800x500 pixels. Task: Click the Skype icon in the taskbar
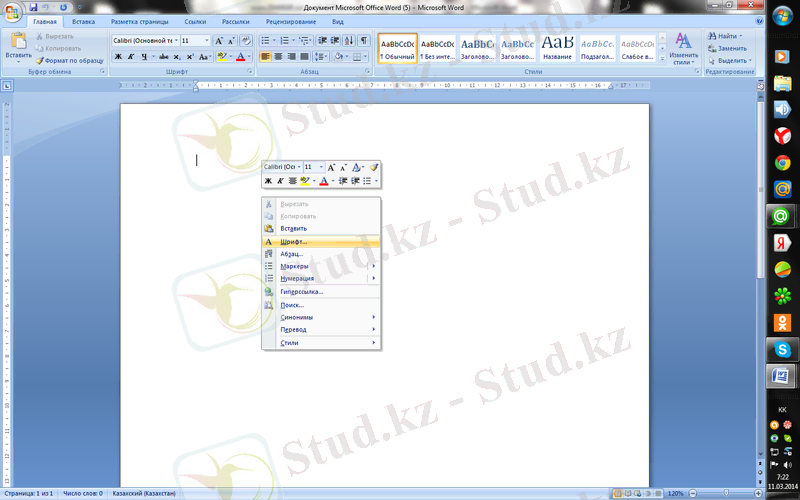[x=781, y=348]
